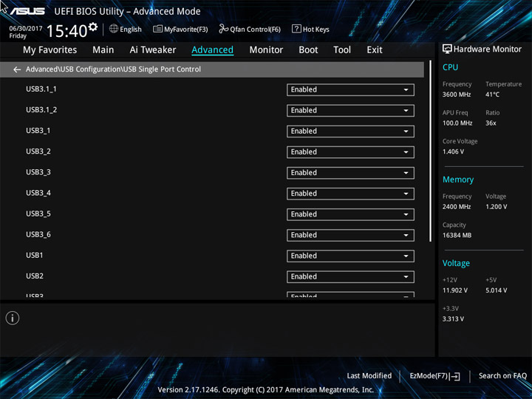Image resolution: width=532 pixels, height=399 pixels.
Task: Switch to the Boot tab
Action: coord(308,50)
